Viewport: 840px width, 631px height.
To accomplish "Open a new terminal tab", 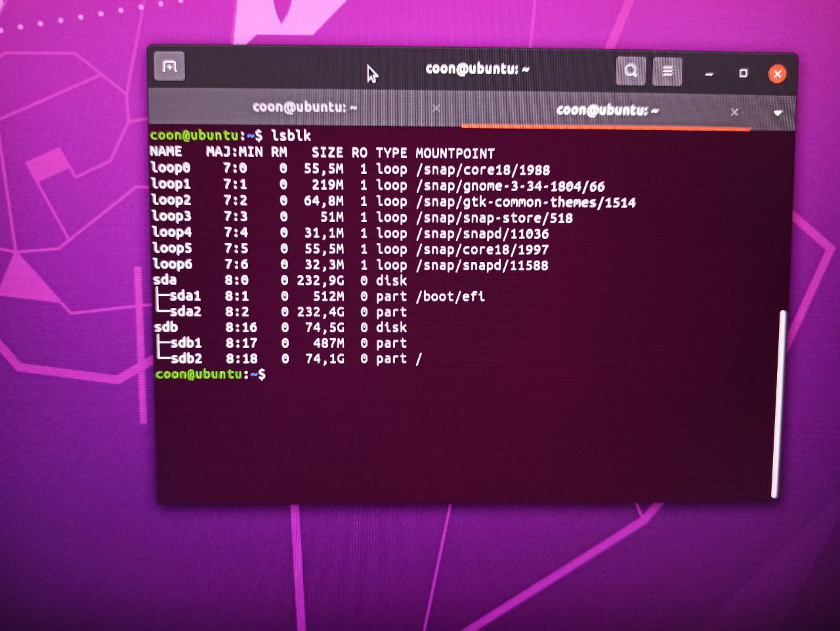I will pyautogui.click(x=169, y=66).
